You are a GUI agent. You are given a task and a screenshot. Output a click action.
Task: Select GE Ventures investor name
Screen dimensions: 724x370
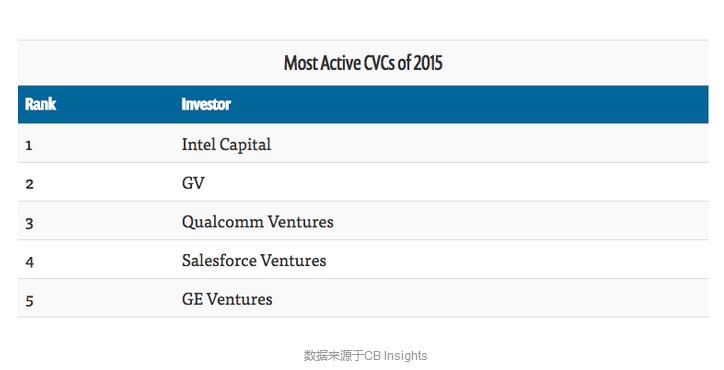pos(227,299)
